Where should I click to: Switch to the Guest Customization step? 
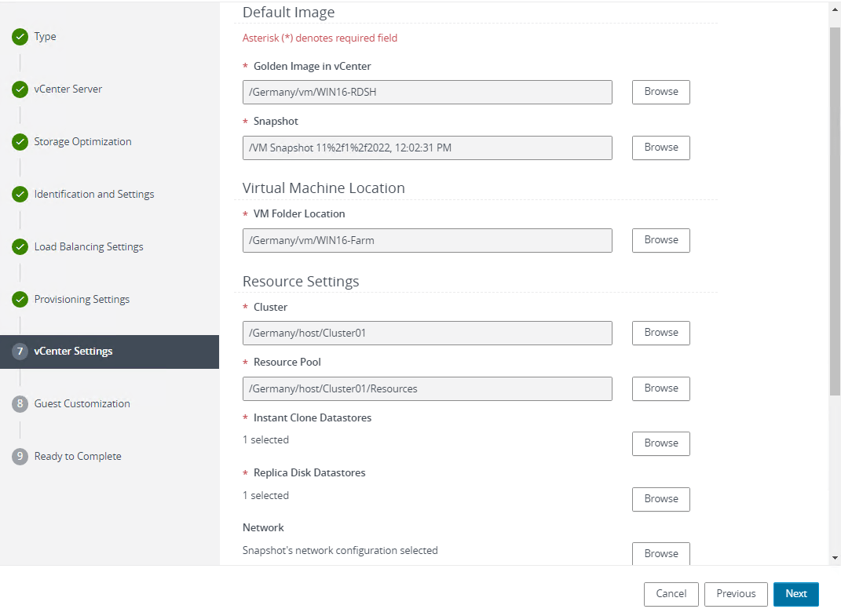[x=82, y=403]
